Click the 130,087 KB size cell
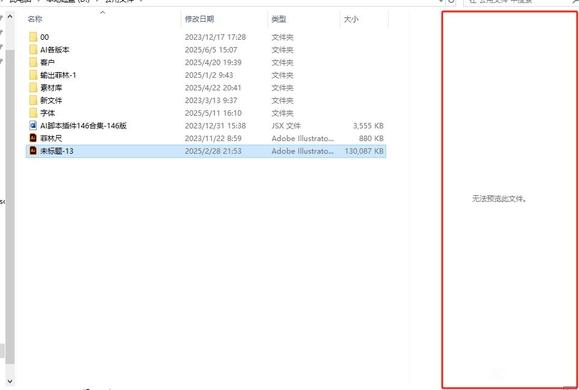The image size is (579, 390). pyautogui.click(x=364, y=151)
